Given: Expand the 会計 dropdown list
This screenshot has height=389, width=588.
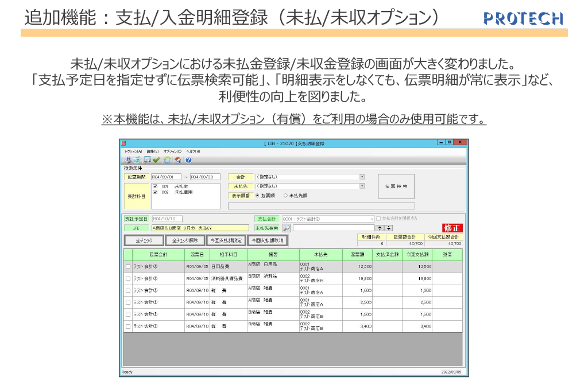Looking at the screenshot, I should (x=362, y=177).
